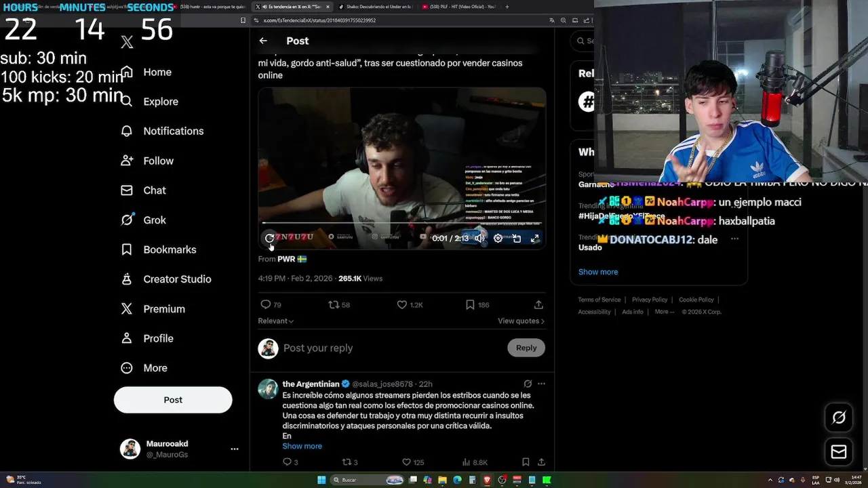This screenshot has width=868, height=488.
Task: Open the Relevant sort dropdown
Action: click(276, 321)
